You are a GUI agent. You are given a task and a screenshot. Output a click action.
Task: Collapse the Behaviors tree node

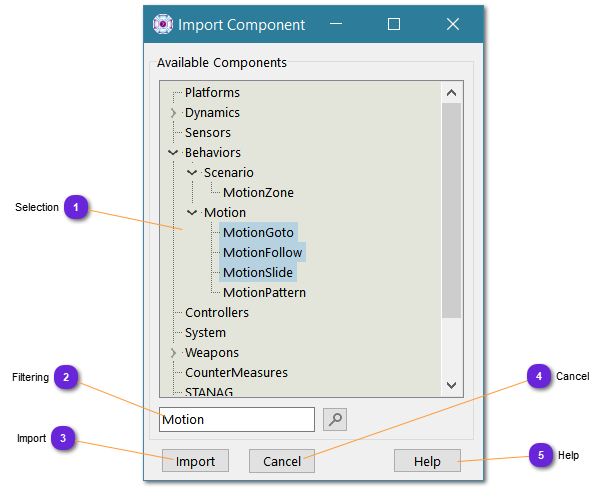pos(173,153)
